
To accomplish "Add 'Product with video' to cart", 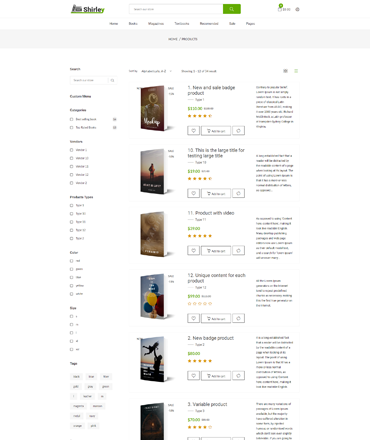I will click(216, 251).
